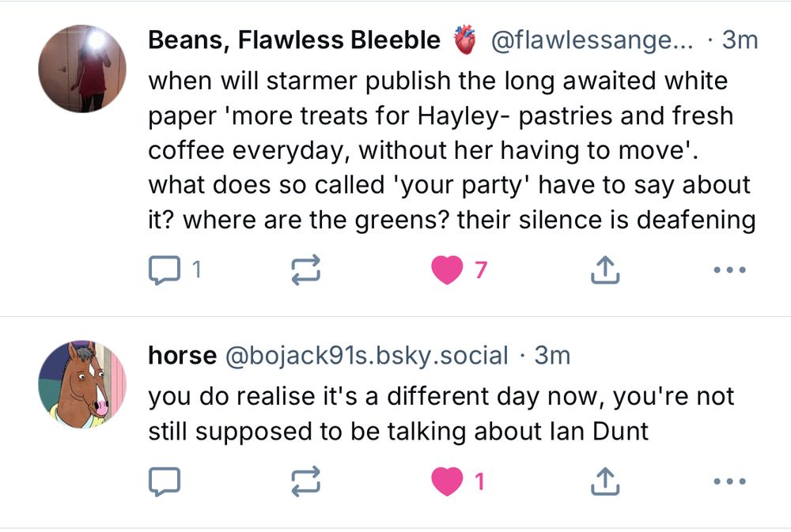Open the @bojack91s.bsky.social handle
Screen dimensions: 791x532
[x=367, y=356]
